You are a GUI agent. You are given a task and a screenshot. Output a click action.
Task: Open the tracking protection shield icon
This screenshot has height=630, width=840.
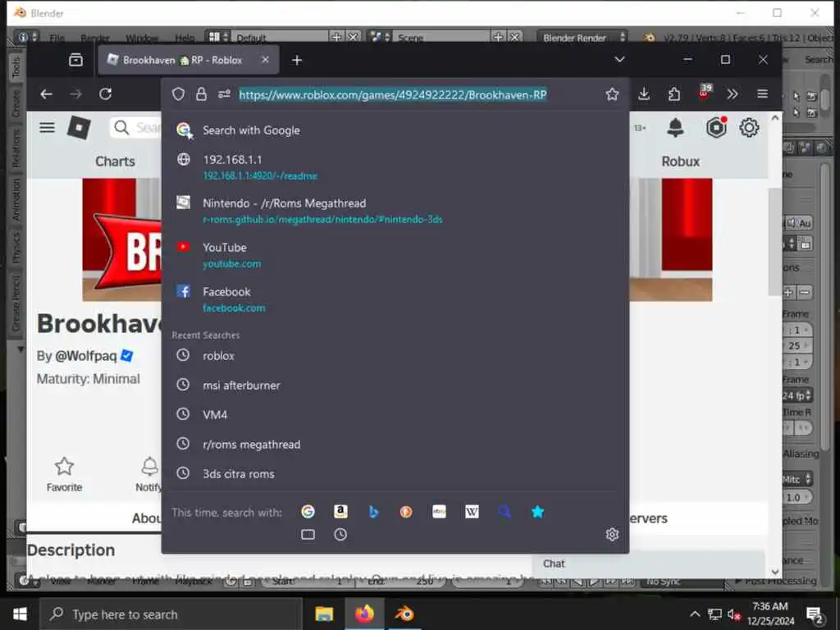(x=178, y=95)
